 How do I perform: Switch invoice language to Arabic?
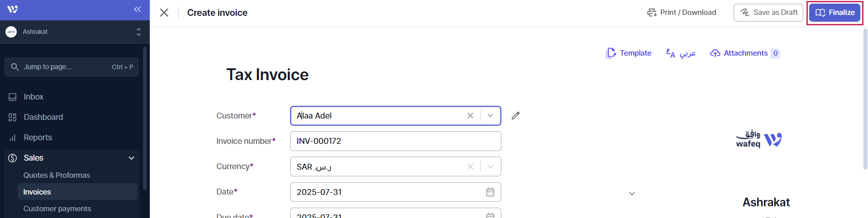(x=681, y=53)
